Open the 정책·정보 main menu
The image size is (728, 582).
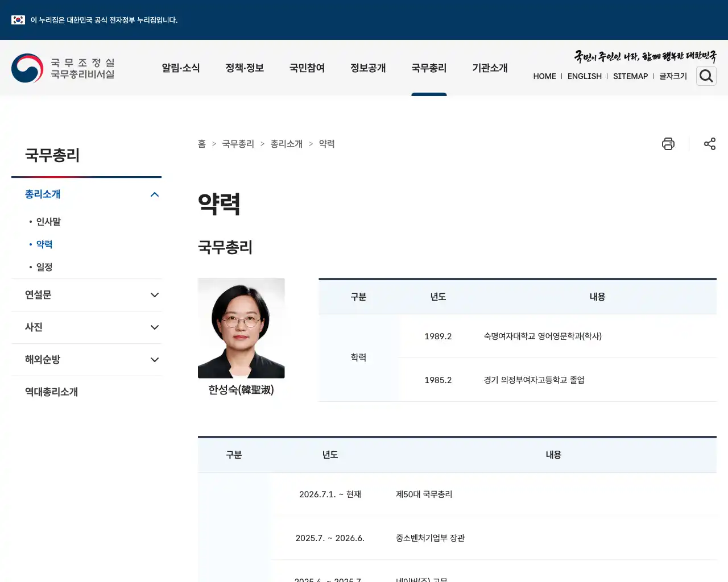coord(245,68)
